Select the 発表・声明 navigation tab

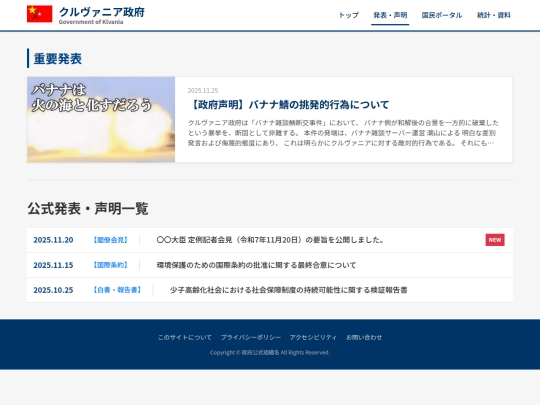pos(390,15)
